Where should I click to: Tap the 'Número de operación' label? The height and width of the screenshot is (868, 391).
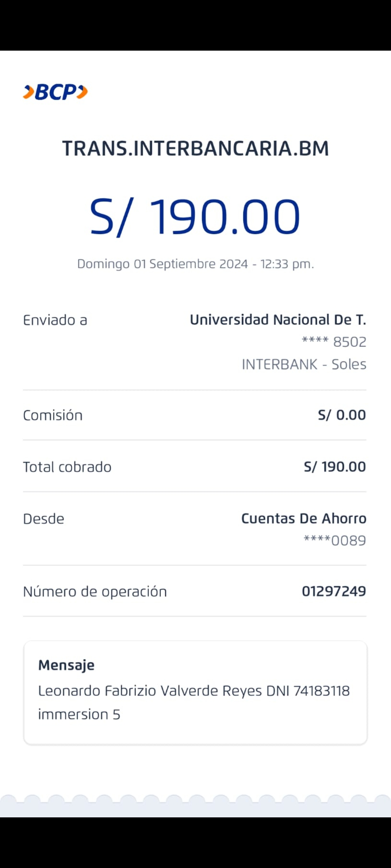pyautogui.click(x=95, y=592)
